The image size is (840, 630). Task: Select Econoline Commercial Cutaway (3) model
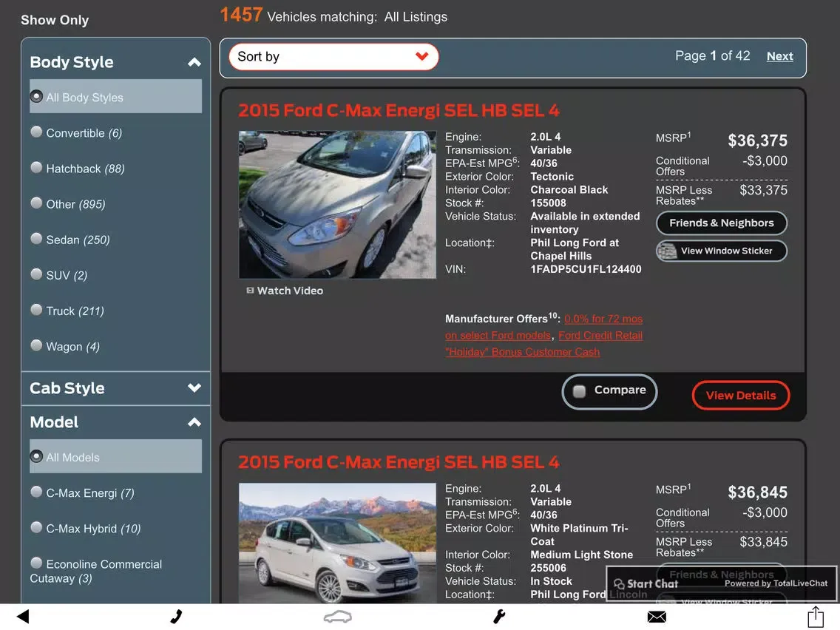coord(36,563)
